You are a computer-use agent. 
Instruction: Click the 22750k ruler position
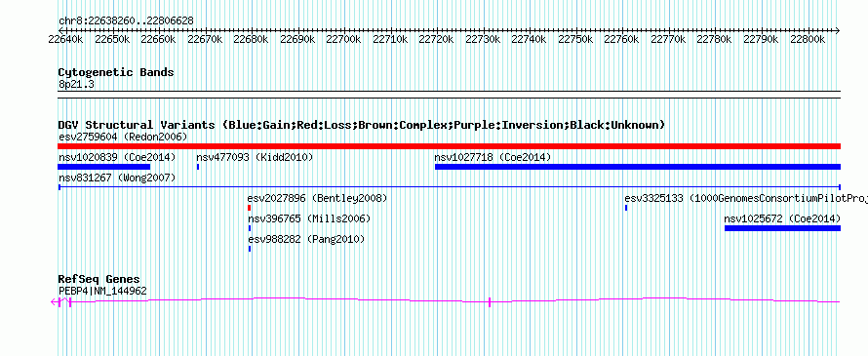click(575, 40)
